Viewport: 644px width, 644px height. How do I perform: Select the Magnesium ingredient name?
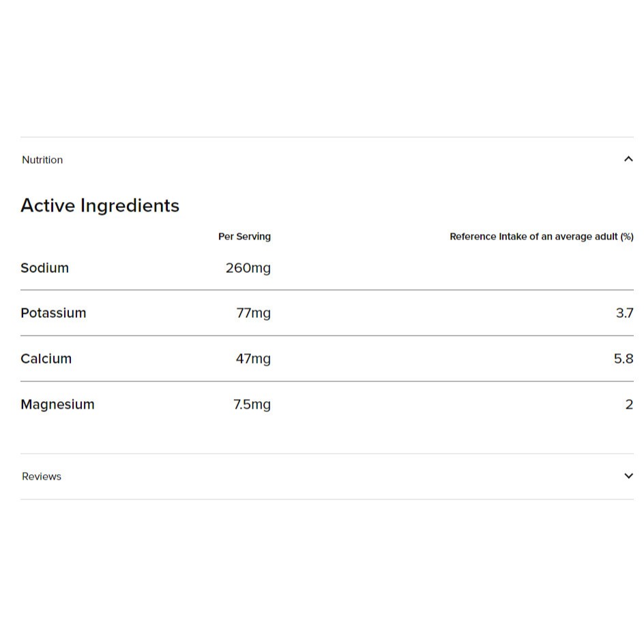(57, 405)
